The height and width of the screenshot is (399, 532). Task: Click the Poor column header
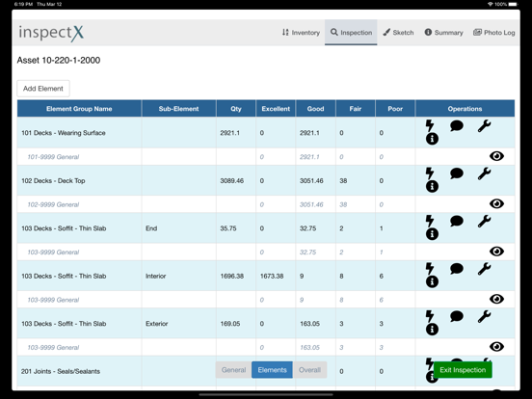point(395,109)
